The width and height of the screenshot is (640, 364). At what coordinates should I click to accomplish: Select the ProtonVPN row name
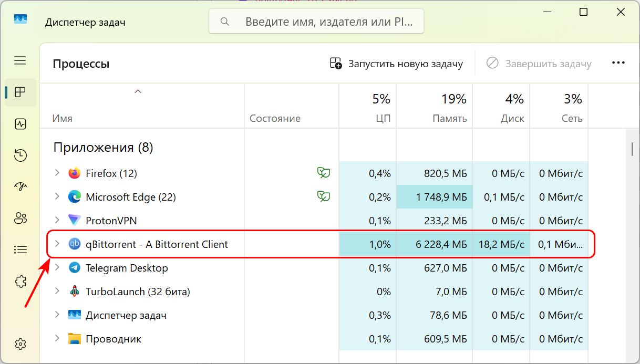point(111,221)
